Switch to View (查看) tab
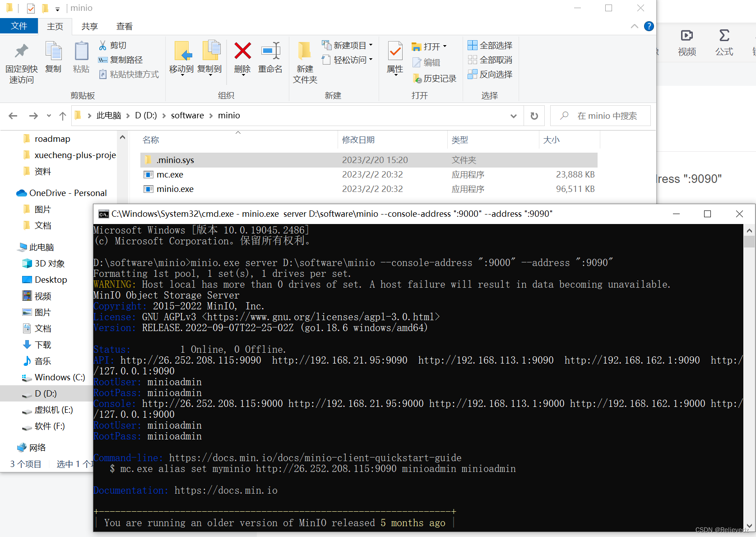756x537 pixels. (x=124, y=26)
